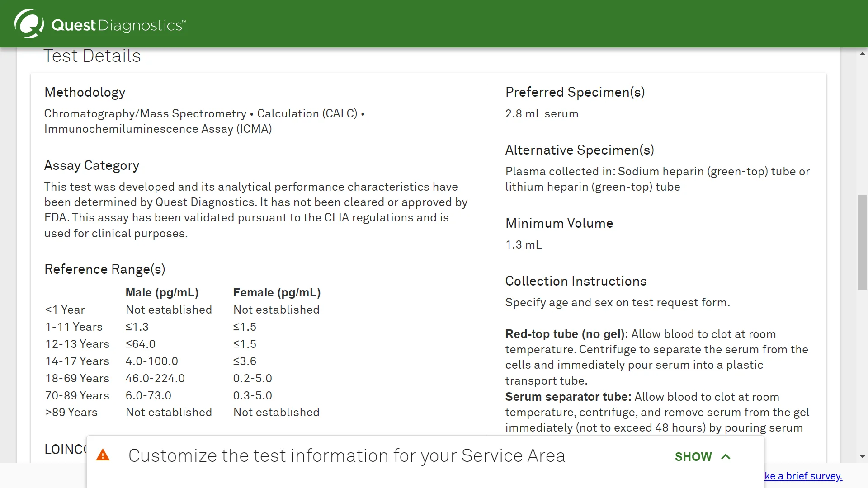The image size is (868, 488).
Task: Expand service area banner with SHOW
Action: 693,457
